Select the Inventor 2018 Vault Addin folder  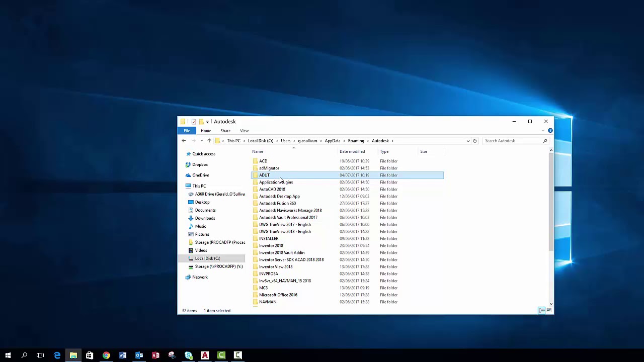pyautogui.click(x=281, y=252)
